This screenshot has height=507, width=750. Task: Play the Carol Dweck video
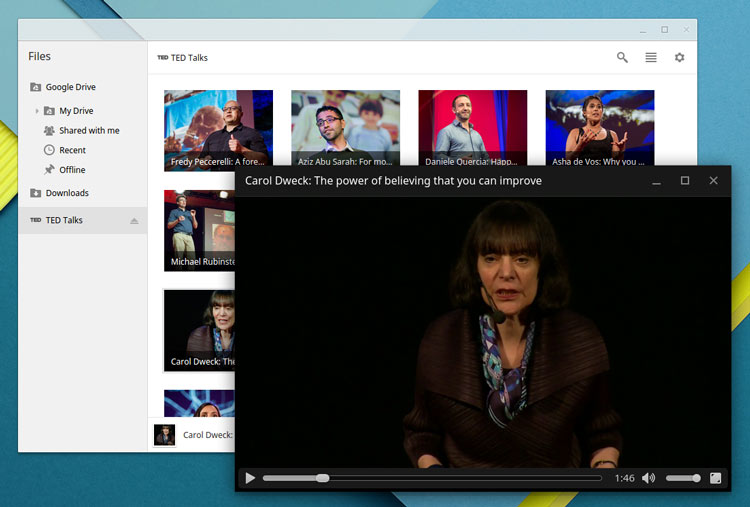(x=250, y=478)
